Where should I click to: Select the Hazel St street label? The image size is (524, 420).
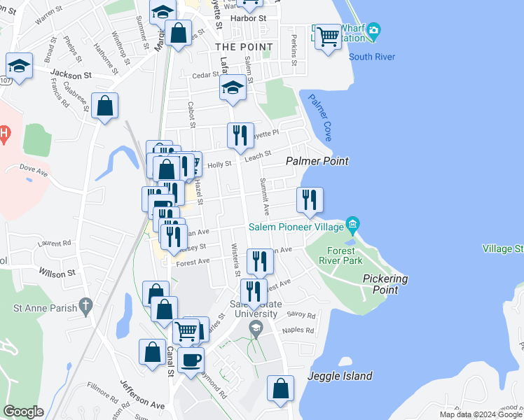pyautogui.click(x=198, y=192)
